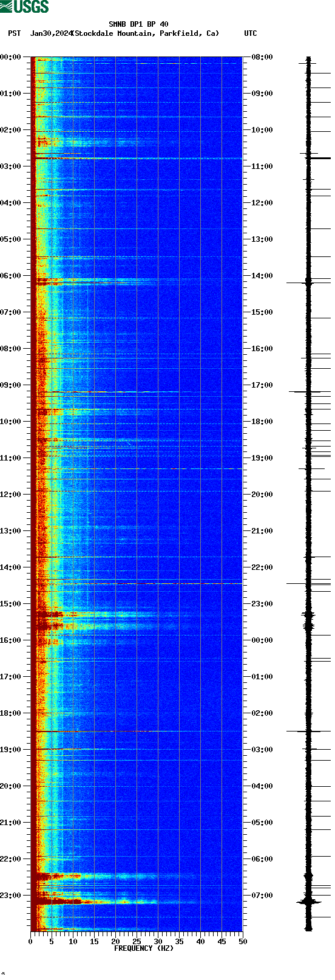
Task: Click the PST time label 00:00
Action: pyautogui.click(x=10, y=57)
